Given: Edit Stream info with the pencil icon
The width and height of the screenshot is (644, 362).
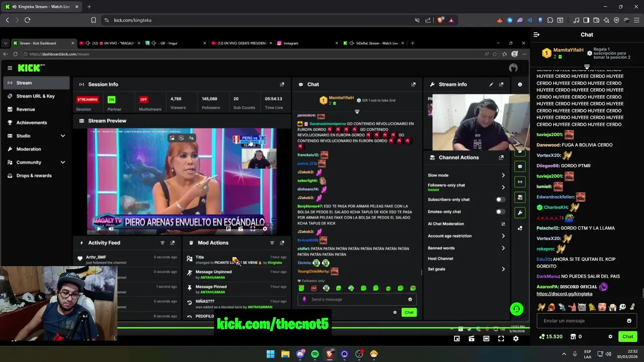Looking at the screenshot, I should tap(491, 84).
